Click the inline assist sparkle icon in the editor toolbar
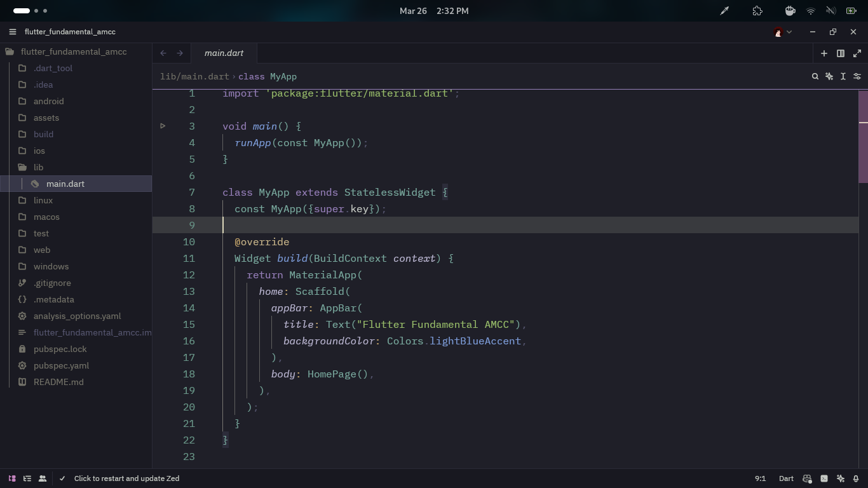Screen dimensions: 868x488 pyautogui.click(x=829, y=76)
